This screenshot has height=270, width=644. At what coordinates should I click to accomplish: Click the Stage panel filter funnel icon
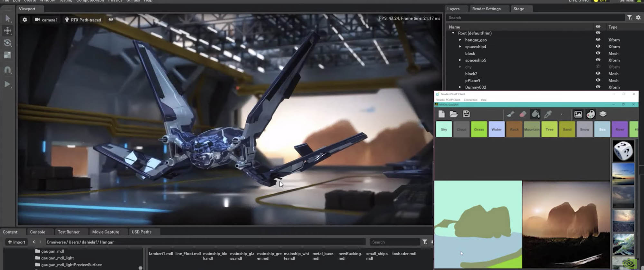point(630,17)
